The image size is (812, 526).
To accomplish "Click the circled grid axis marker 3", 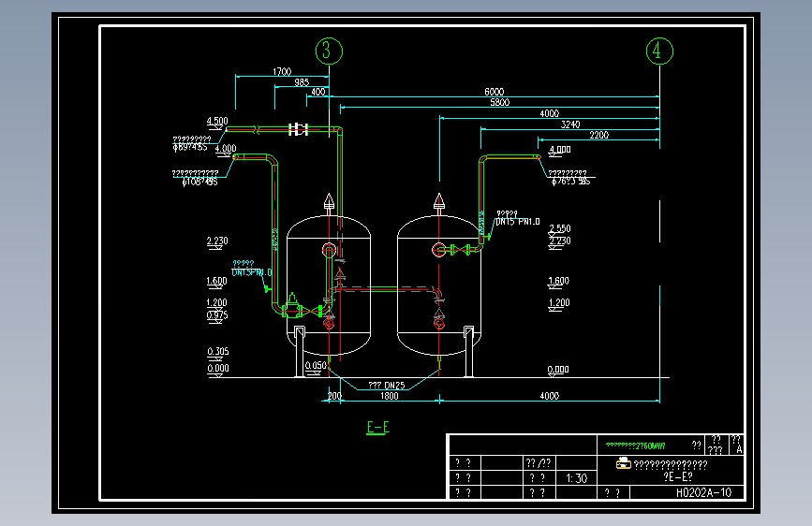I will coord(329,51).
